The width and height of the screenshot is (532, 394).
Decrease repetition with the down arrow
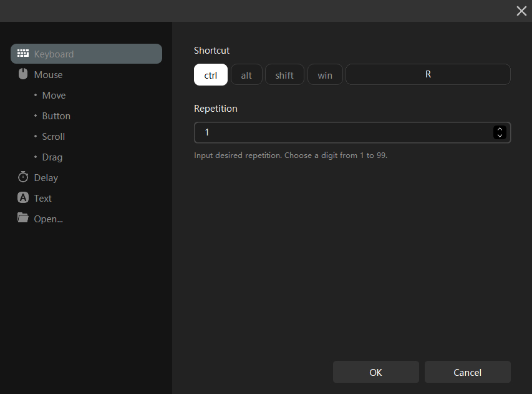pyautogui.click(x=500, y=136)
